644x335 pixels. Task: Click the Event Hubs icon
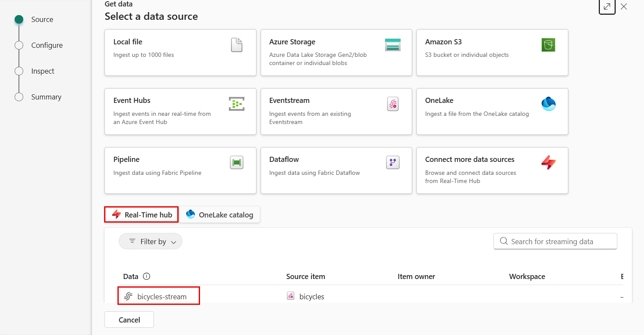[x=237, y=104]
